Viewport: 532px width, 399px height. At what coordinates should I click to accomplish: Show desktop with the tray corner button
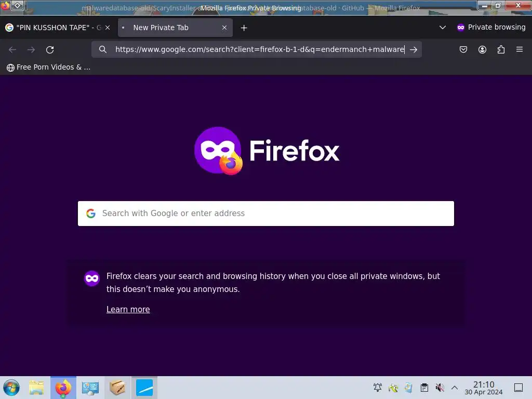[518, 388]
